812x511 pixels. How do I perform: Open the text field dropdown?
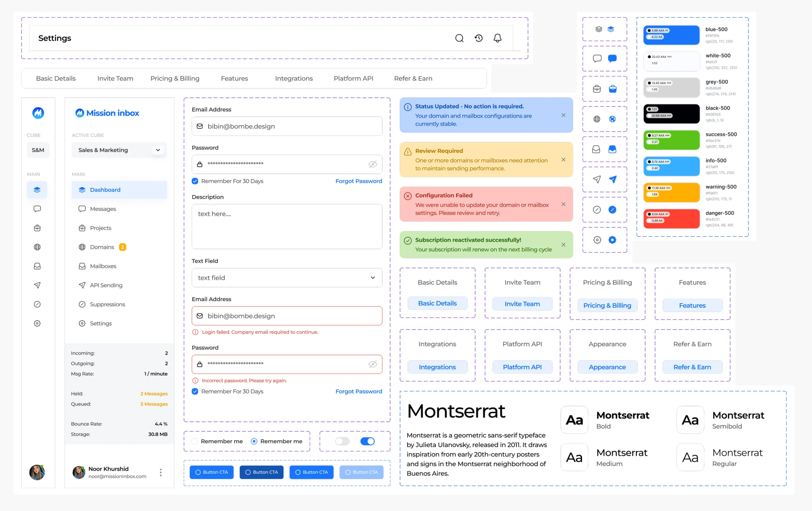click(x=372, y=278)
